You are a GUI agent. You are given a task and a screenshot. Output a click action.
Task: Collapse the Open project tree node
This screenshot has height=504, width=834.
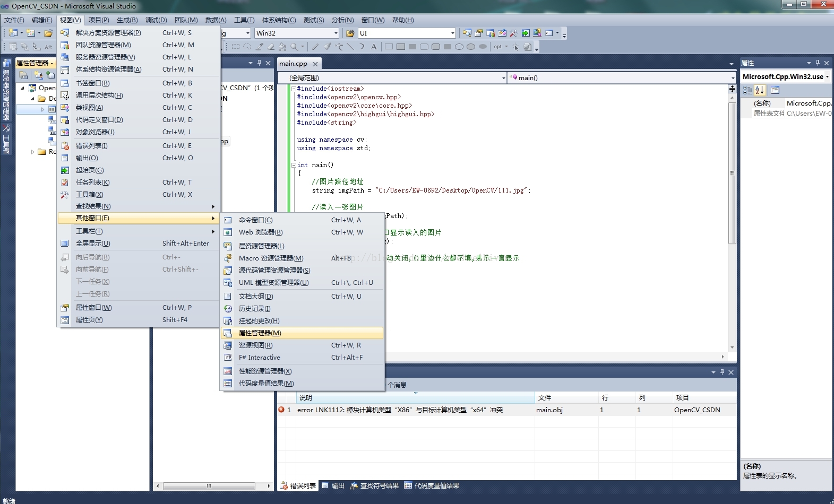point(22,88)
